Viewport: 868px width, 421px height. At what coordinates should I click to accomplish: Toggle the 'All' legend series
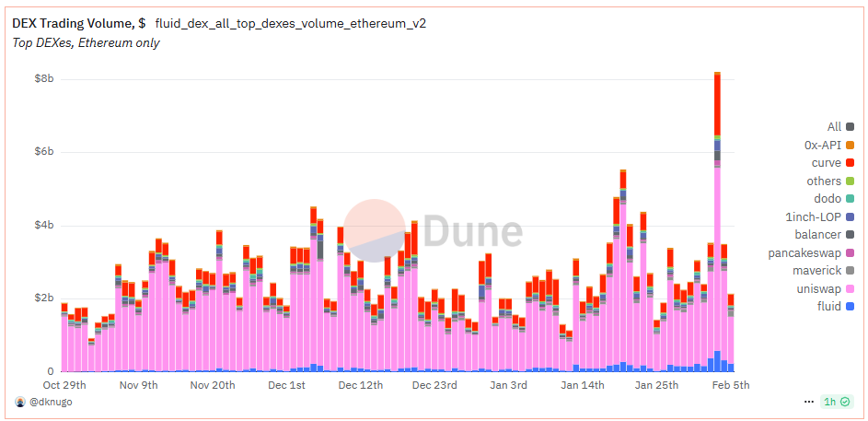pyautogui.click(x=840, y=127)
